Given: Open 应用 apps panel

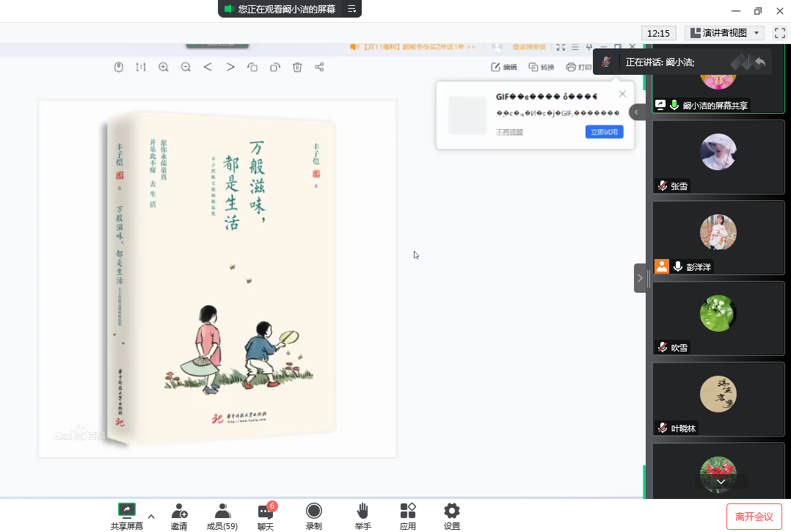Looking at the screenshot, I should click(408, 517).
